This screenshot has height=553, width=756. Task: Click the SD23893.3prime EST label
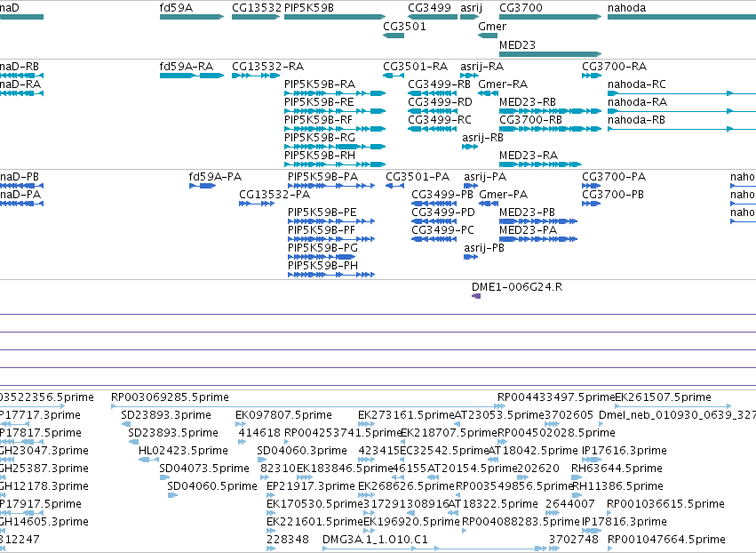click(x=166, y=415)
